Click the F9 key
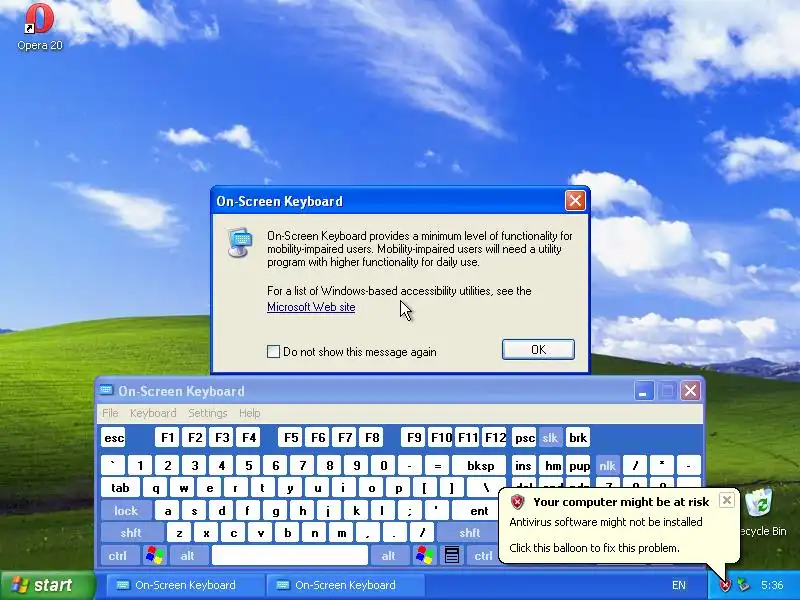The image size is (800, 600). (413, 438)
